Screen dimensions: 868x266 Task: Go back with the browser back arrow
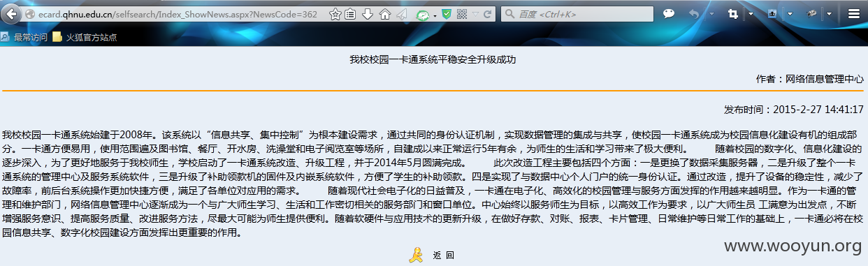click(10, 13)
